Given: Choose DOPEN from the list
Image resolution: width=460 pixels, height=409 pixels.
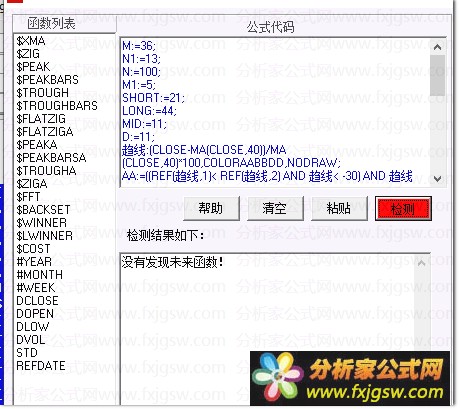Looking at the screenshot, I should (35, 314).
